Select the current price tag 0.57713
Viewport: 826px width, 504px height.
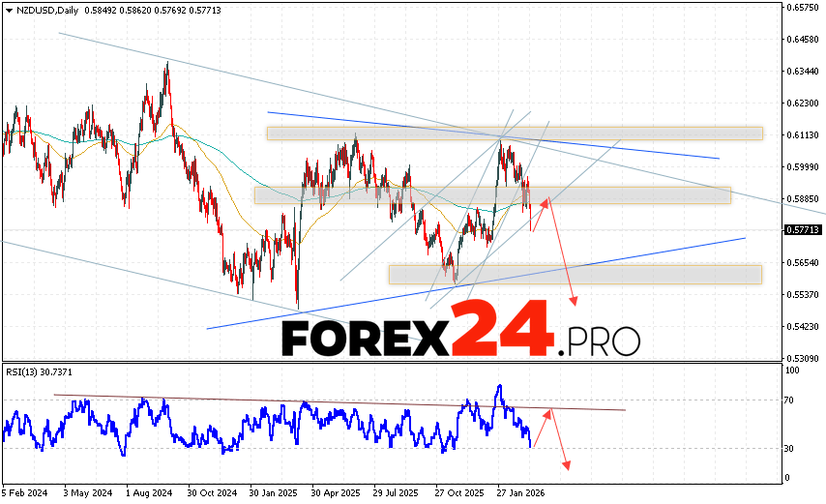(805, 230)
